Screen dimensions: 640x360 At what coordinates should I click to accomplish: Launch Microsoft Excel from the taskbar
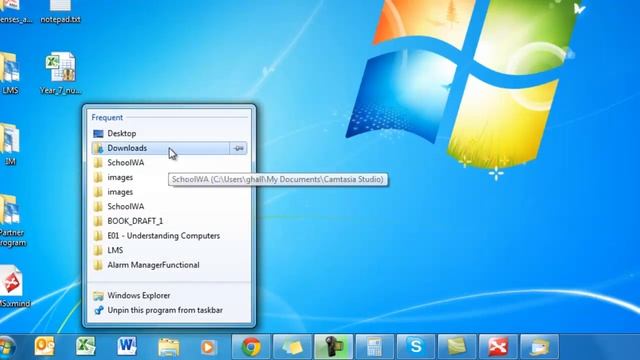pos(86,347)
